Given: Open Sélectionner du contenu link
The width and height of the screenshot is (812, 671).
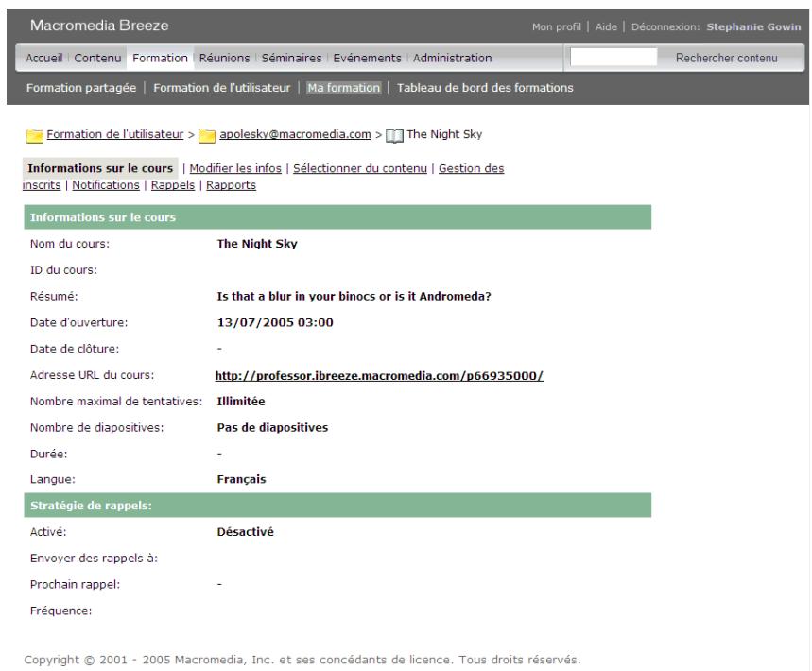Looking at the screenshot, I should click(x=360, y=168).
